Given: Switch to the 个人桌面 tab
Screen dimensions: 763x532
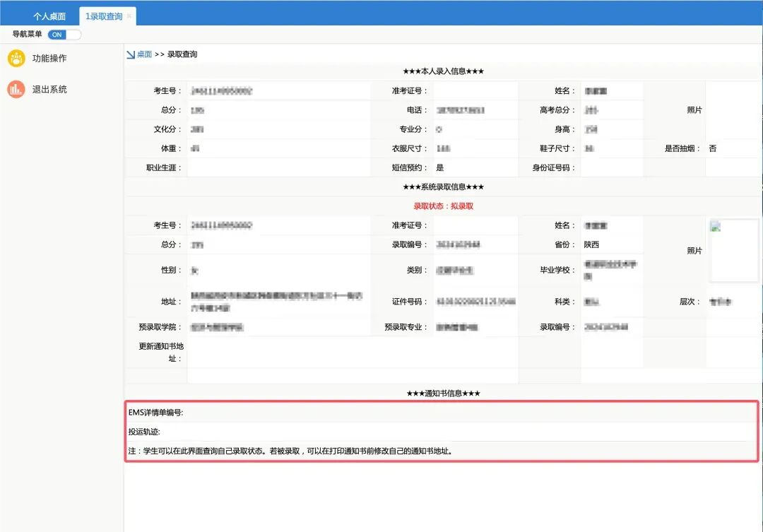Looking at the screenshot, I should (49, 16).
